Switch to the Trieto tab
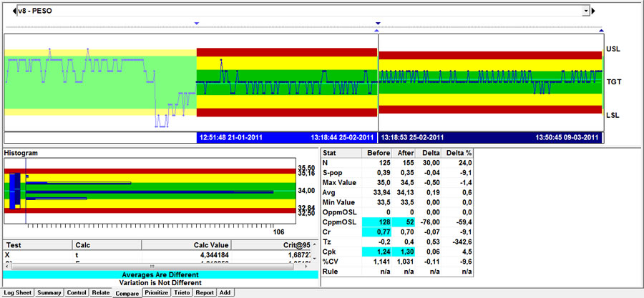 coord(182,292)
